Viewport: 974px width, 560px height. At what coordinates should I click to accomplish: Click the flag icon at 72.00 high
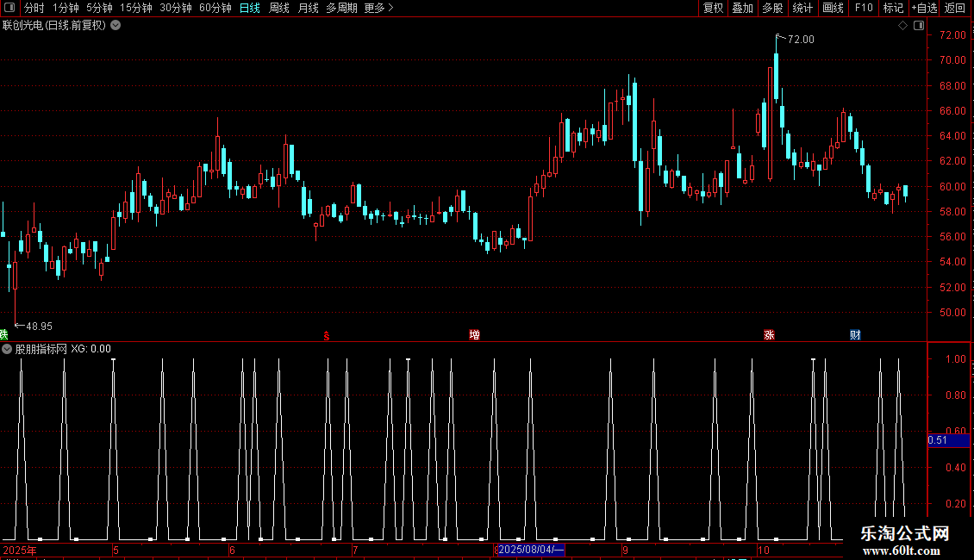[780, 39]
